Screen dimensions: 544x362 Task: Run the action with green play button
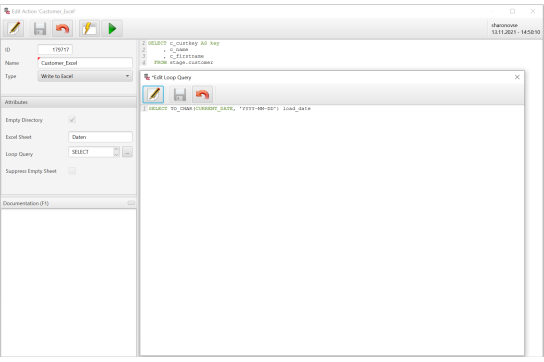(112, 28)
